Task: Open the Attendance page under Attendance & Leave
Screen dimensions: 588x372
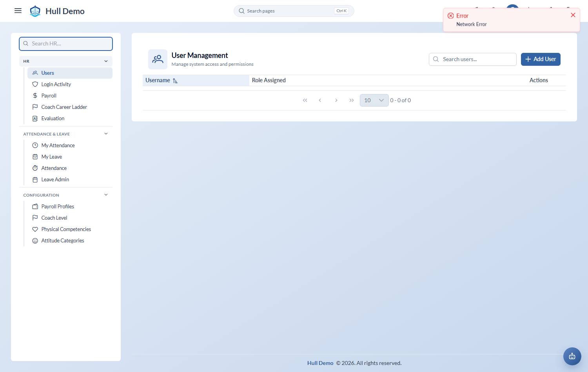Action: [70, 168]
